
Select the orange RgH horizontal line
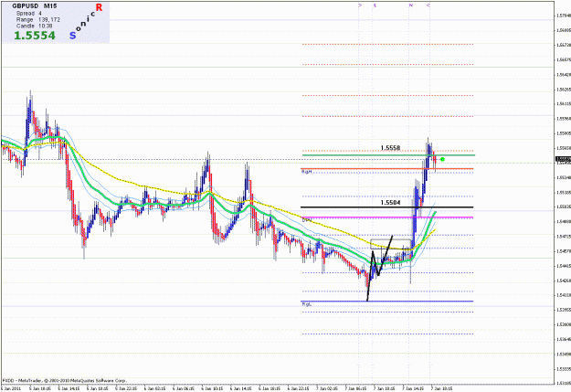point(386,169)
